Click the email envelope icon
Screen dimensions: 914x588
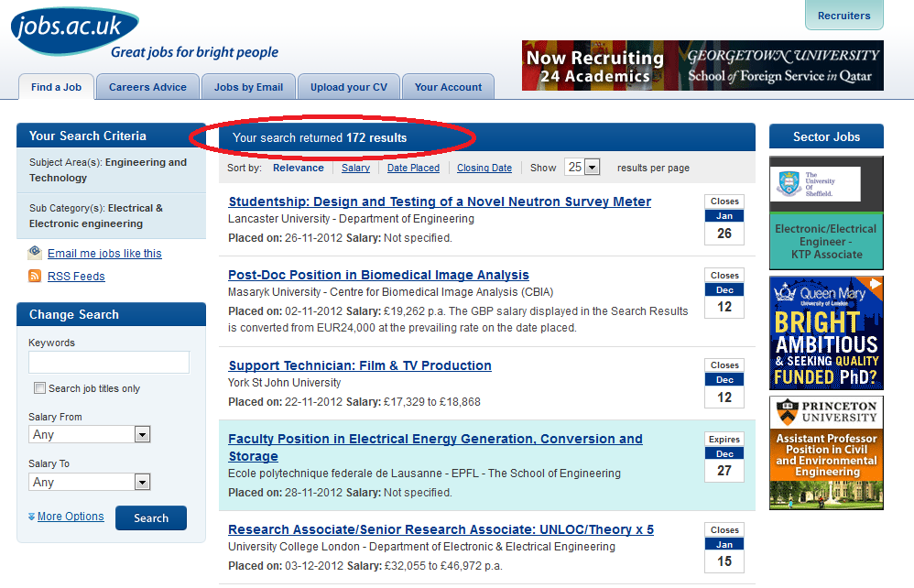tap(35, 253)
